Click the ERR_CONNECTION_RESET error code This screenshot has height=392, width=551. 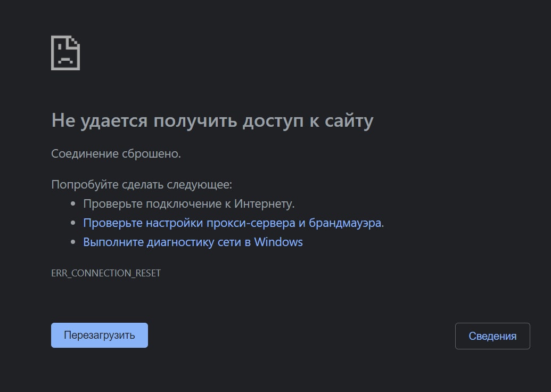click(106, 273)
